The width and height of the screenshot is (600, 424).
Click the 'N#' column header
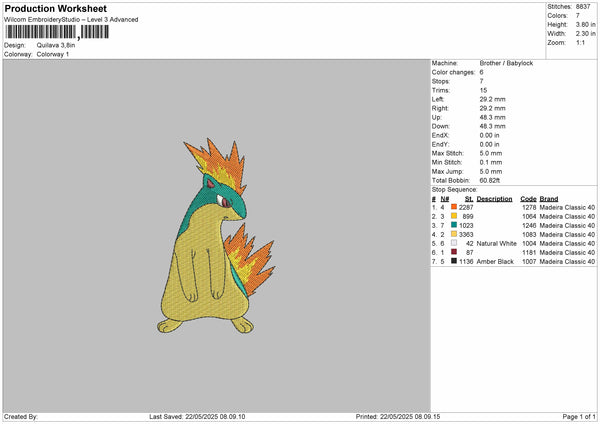(x=445, y=199)
